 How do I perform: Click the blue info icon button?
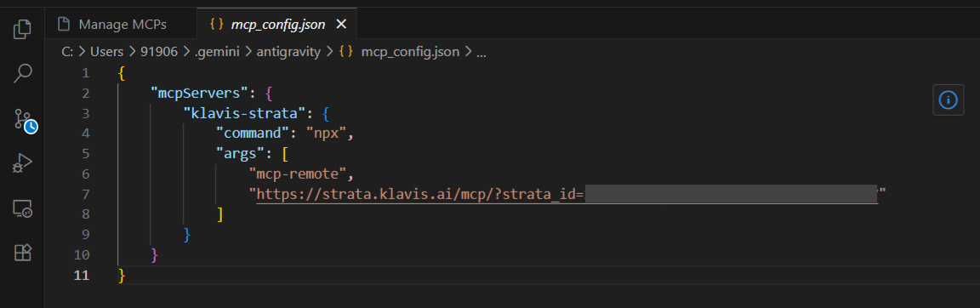(949, 100)
